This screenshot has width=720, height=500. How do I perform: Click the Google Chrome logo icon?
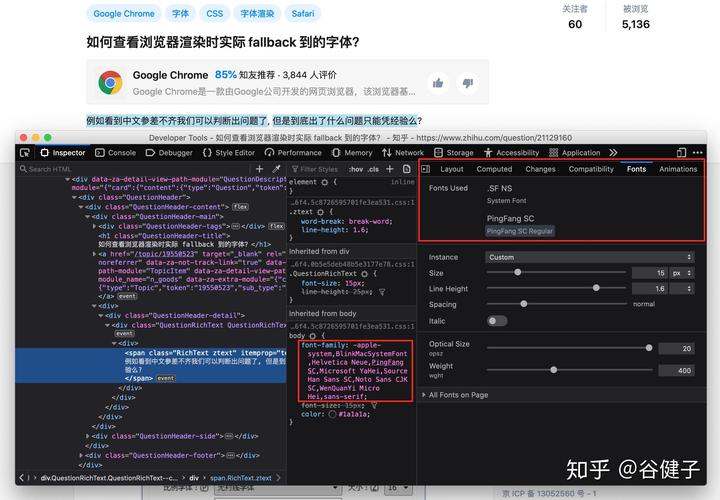pos(110,83)
